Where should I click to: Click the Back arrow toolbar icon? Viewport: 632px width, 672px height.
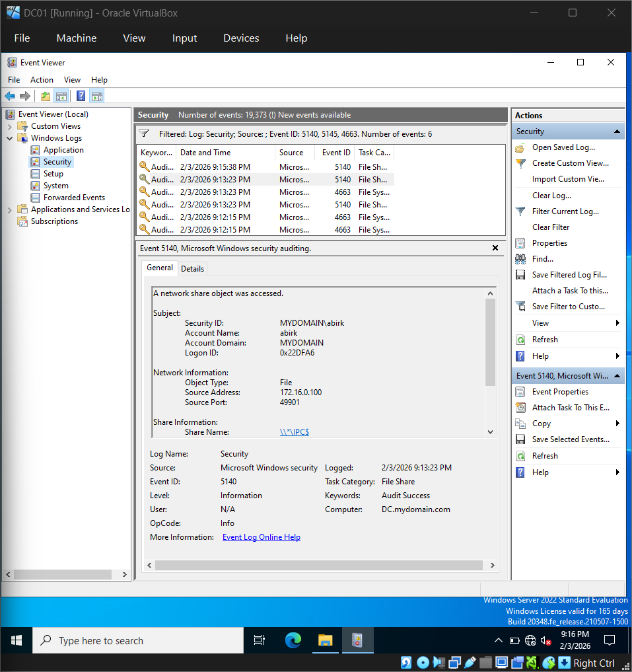pyautogui.click(x=10, y=96)
